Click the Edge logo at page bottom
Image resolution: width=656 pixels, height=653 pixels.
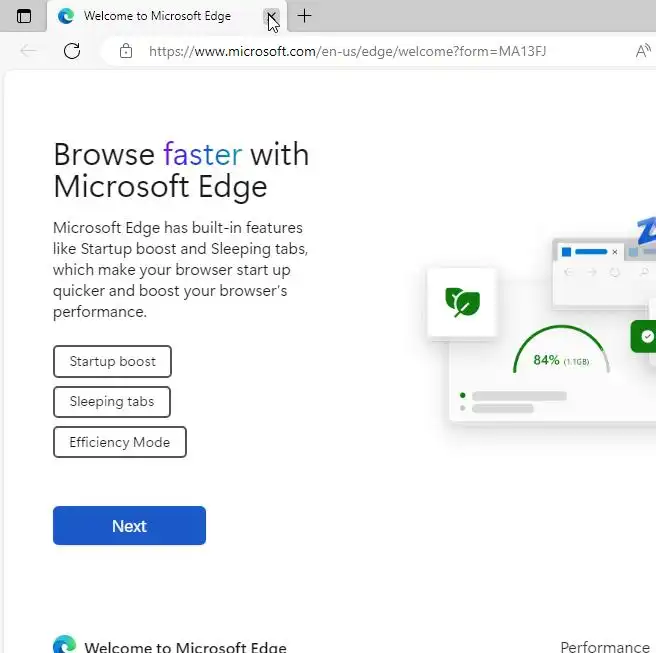pyautogui.click(x=65, y=645)
